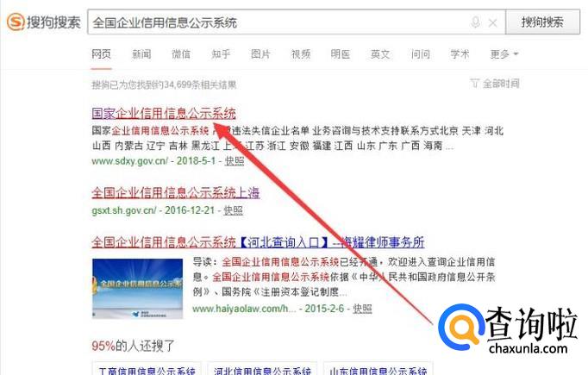This screenshot has width=588, height=375.
Task: Click related search 河北信用信息公示系统
Action: [x=262, y=369]
